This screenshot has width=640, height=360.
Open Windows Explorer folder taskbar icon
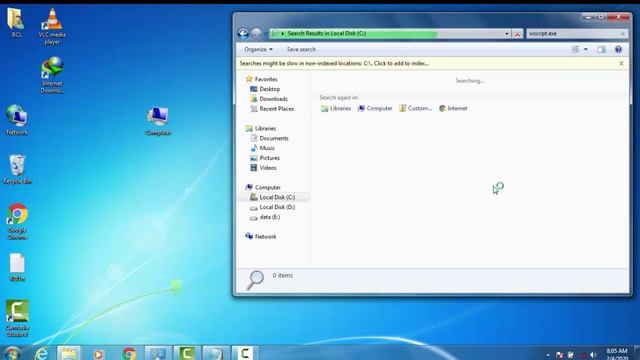click(x=69, y=353)
